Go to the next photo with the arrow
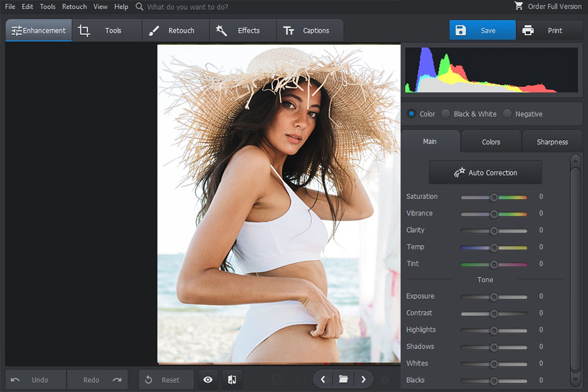The image size is (588, 392). (363, 379)
